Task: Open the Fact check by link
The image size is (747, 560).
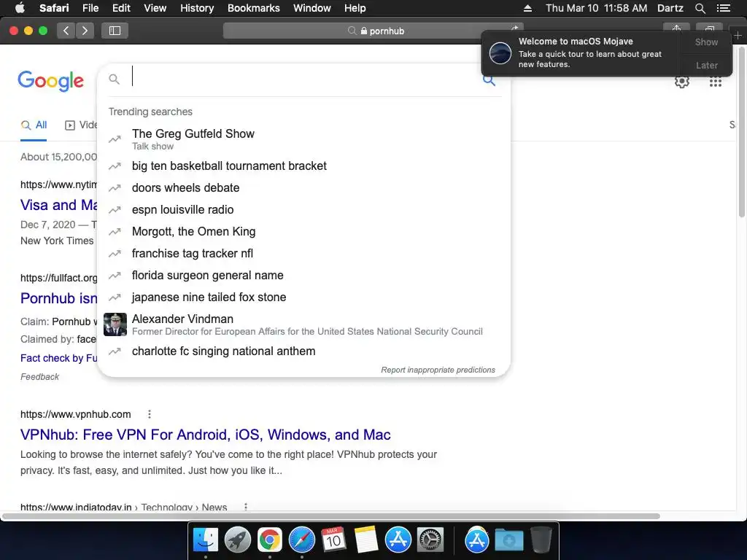Action: tap(58, 358)
